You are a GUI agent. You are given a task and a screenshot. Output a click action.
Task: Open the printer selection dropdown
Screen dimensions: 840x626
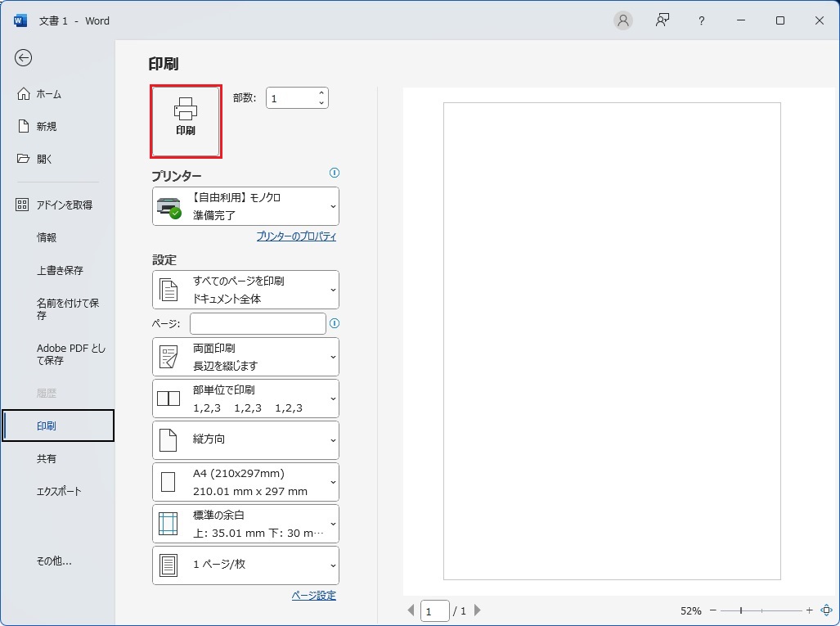[x=245, y=206]
